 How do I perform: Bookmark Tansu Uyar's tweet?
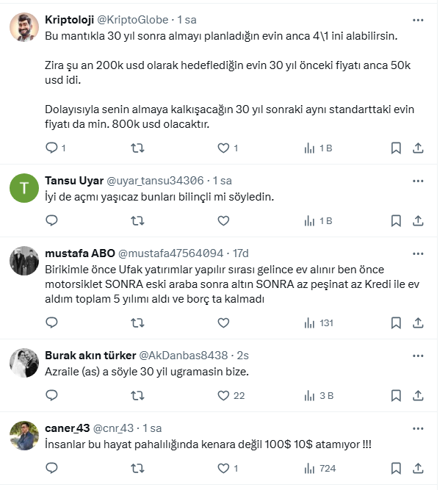(396, 220)
